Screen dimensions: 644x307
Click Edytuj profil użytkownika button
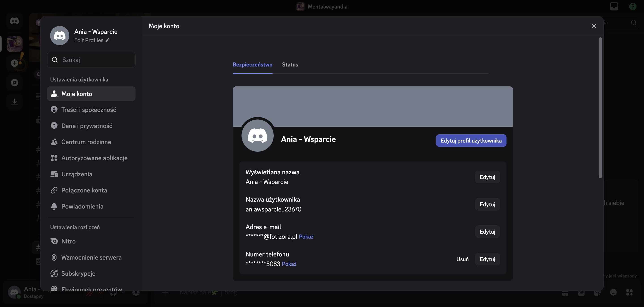coord(471,141)
